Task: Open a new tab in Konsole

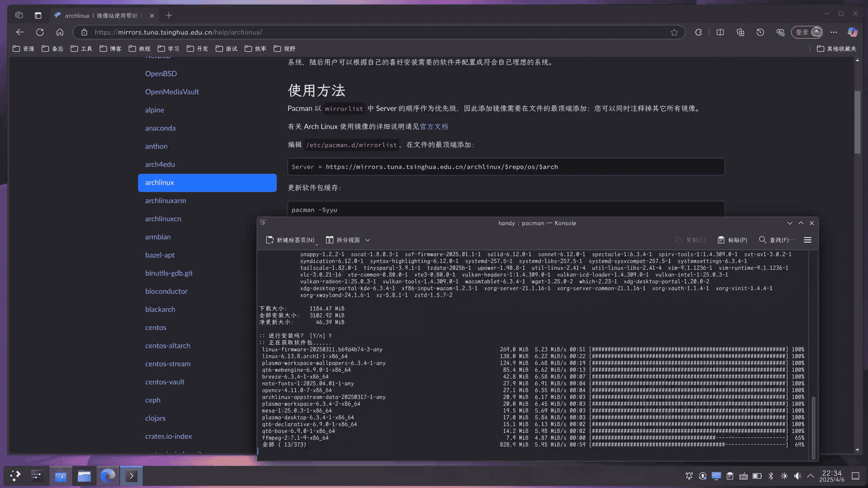Action: click(x=291, y=240)
